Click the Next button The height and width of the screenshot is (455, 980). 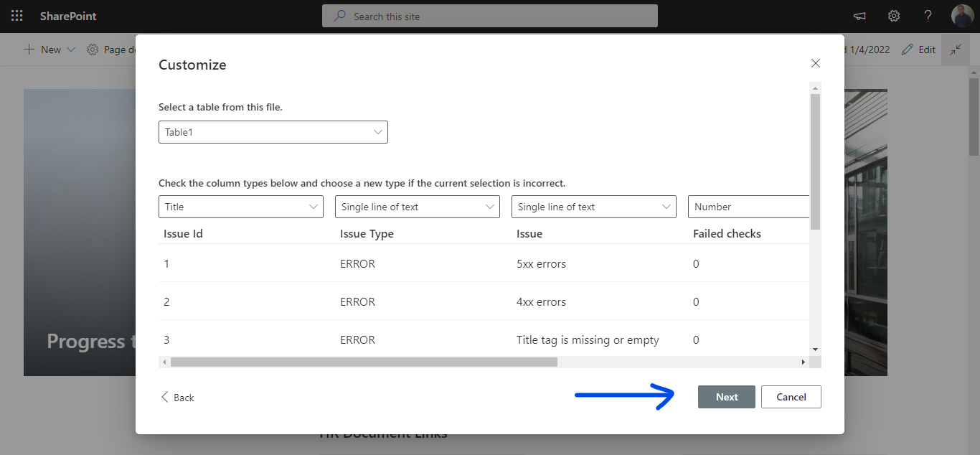point(726,396)
